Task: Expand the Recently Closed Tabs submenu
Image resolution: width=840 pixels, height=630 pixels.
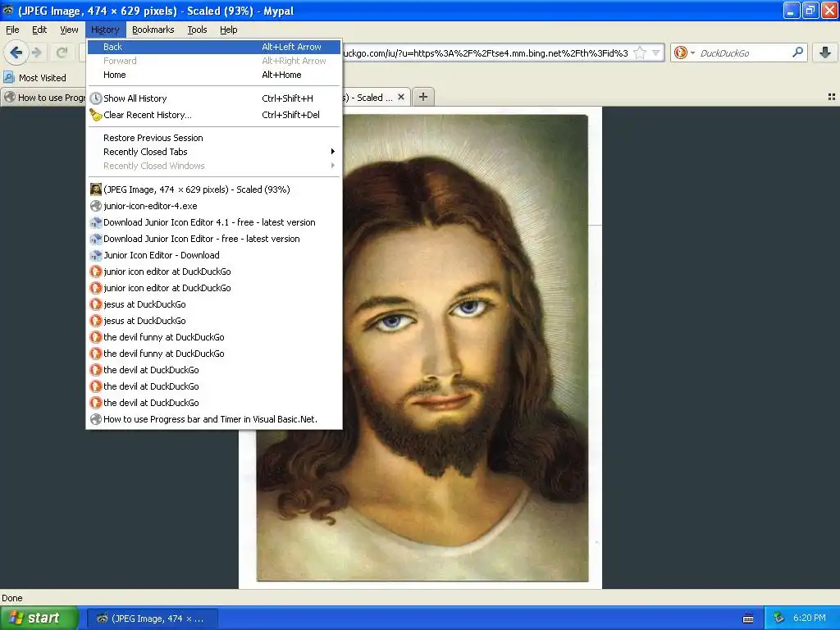Action: (214, 152)
